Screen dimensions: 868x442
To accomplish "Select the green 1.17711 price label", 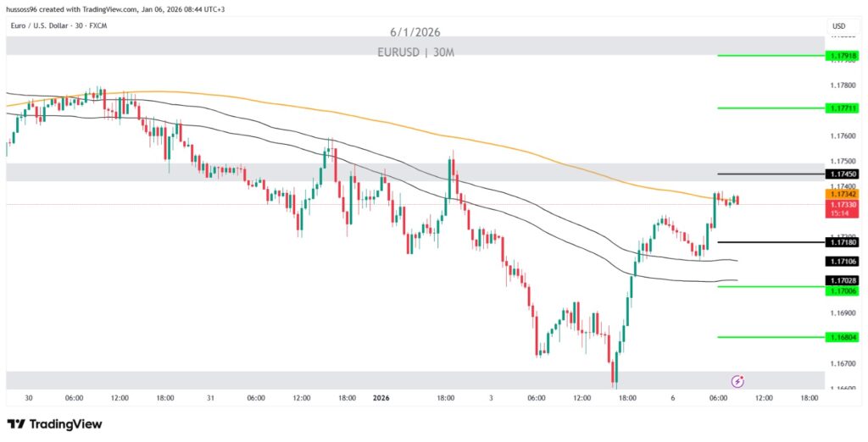I will (x=843, y=108).
